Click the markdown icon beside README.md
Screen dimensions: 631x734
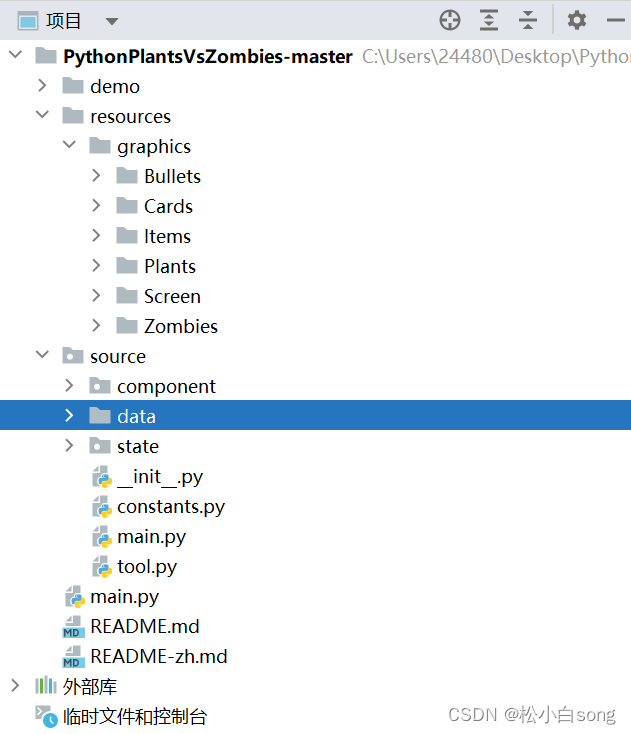73,627
